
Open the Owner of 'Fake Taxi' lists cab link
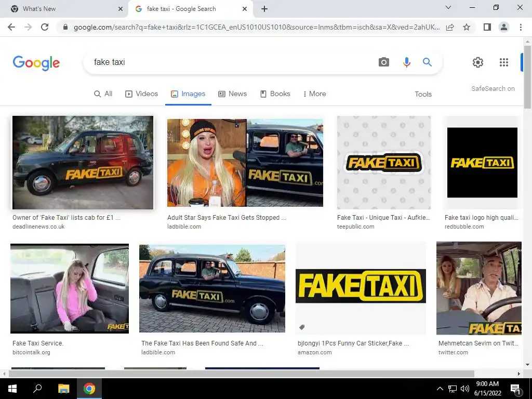pos(66,218)
